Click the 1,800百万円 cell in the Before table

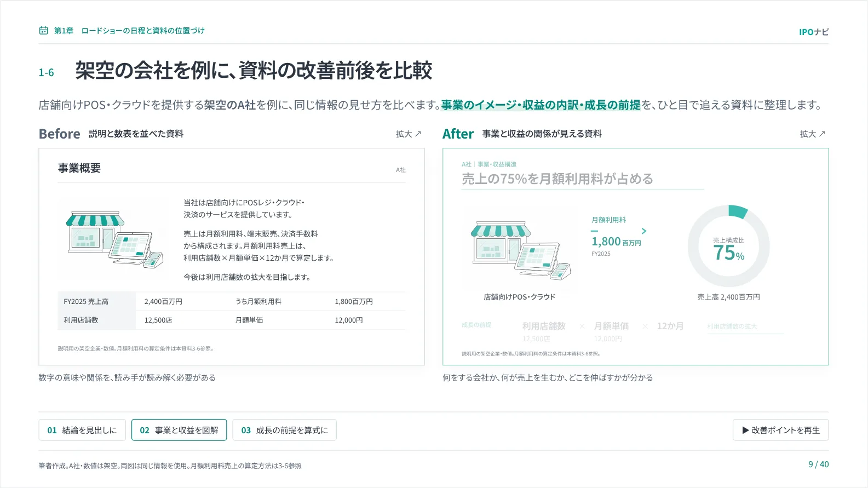[x=354, y=302]
